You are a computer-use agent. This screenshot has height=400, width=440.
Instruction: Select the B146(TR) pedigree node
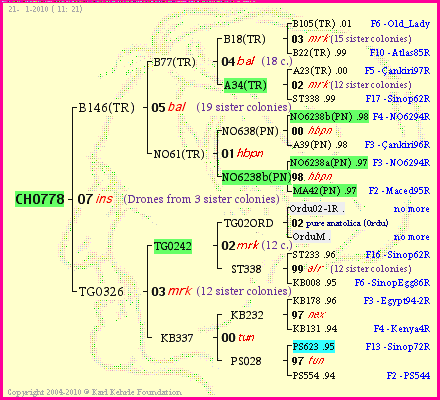pyautogui.click(x=106, y=108)
